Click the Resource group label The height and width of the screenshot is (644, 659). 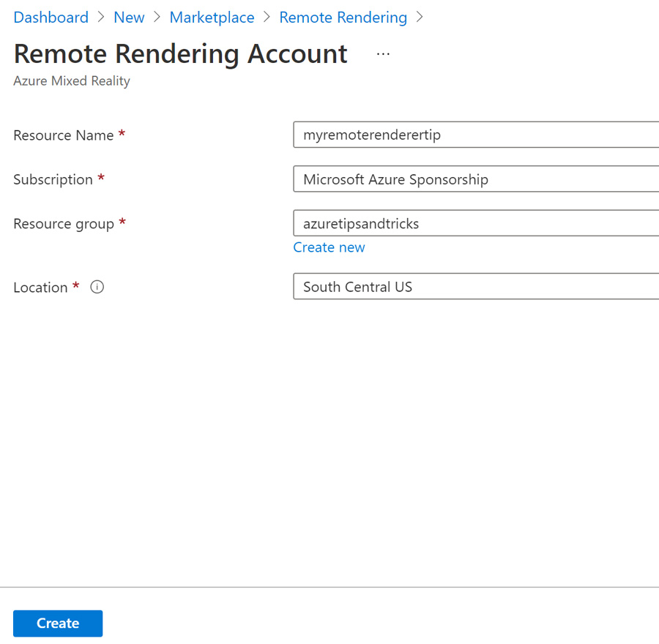(x=63, y=223)
